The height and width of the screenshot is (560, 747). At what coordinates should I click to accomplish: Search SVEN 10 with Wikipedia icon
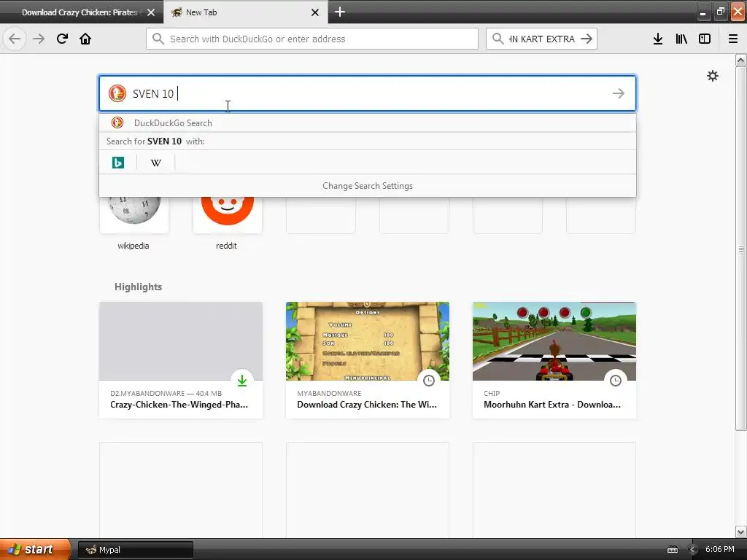(156, 163)
